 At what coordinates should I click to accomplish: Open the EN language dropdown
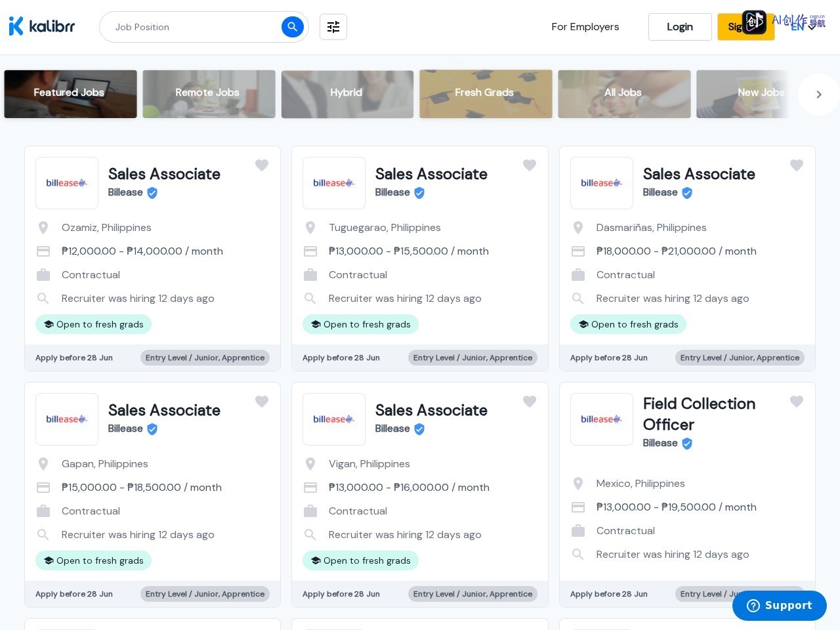click(x=803, y=27)
